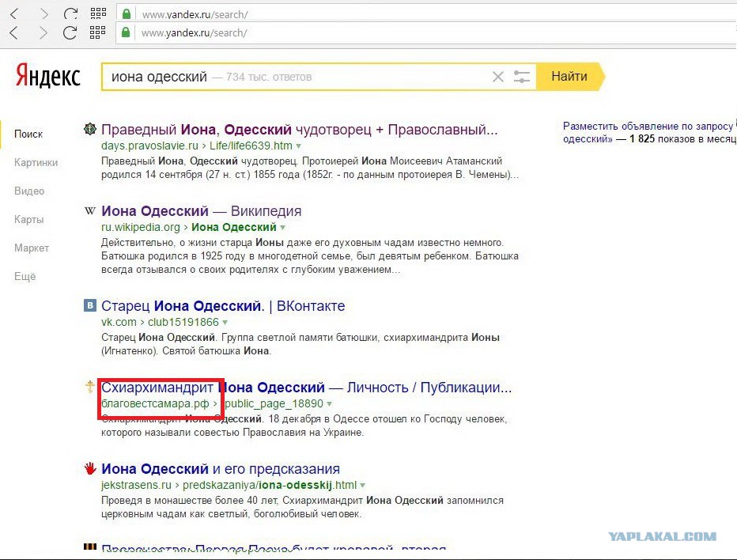The width and height of the screenshot is (737, 560).
Task: Click green padlock in lower address bar
Action: (126, 32)
